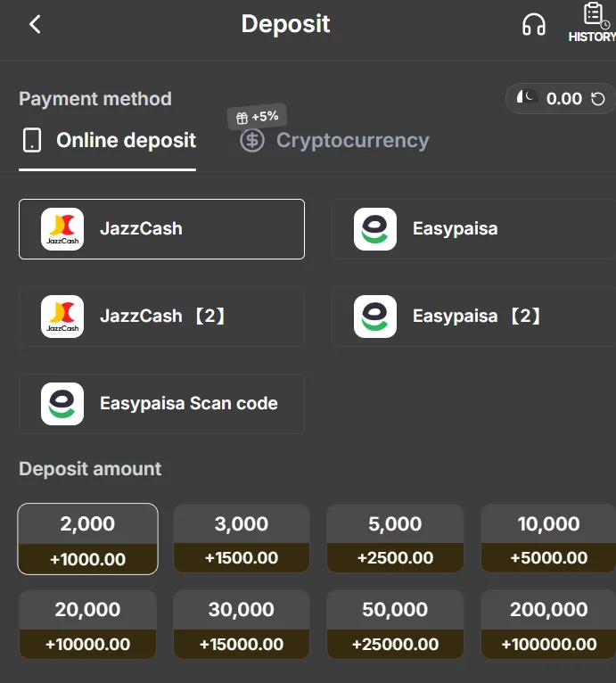
Task: Click the Easypaisa Scan code logo
Action: [x=62, y=404]
